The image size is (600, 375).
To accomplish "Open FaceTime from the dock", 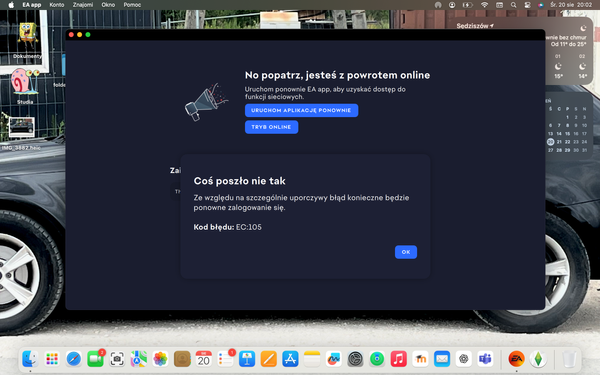I will pyautogui.click(x=95, y=359).
